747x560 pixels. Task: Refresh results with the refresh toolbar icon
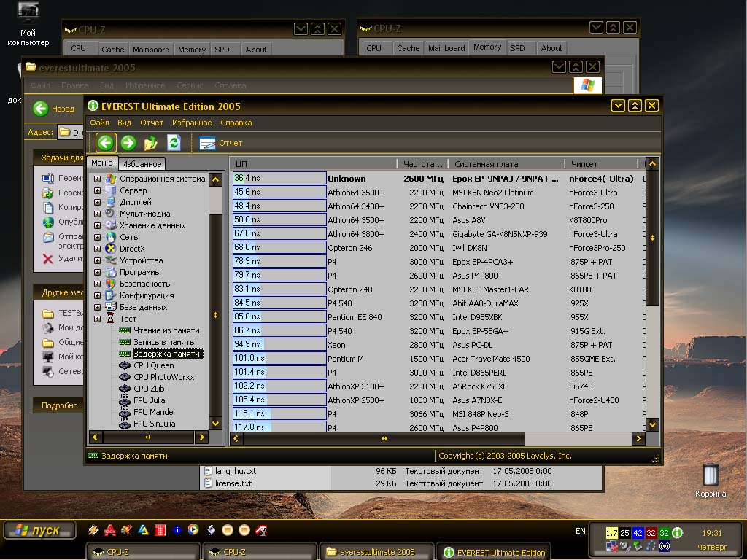[x=174, y=143]
